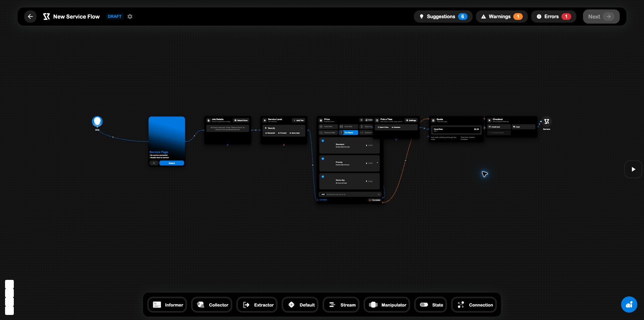Choose the Fixed Rate pricing option

pyautogui.click(x=328, y=127)
